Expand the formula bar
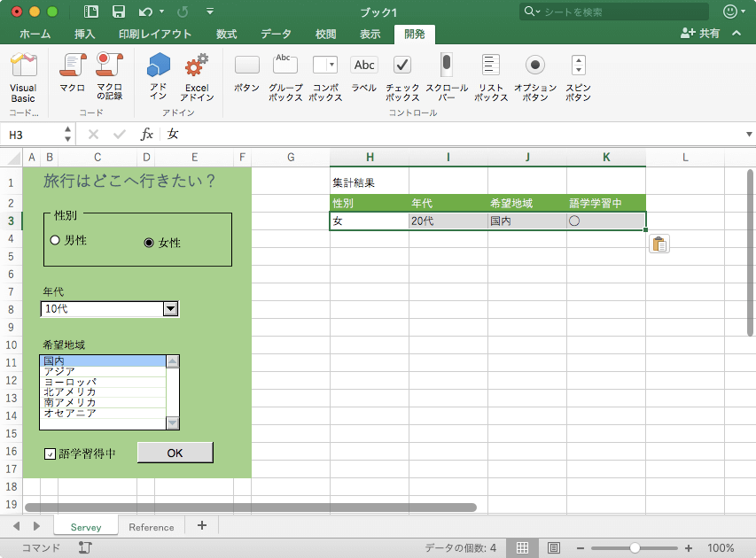The image size is (756, 558). click(x=749, y=134)
